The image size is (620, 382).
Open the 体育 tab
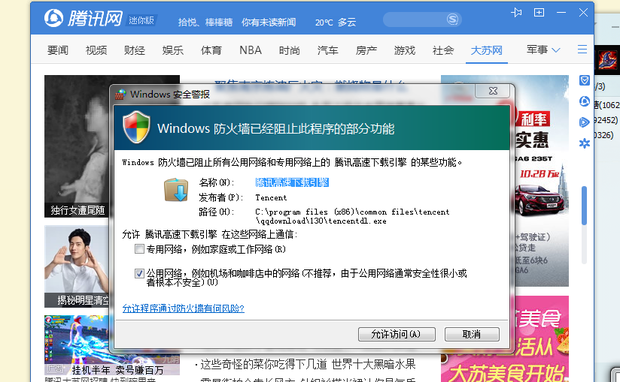(211, 50)
